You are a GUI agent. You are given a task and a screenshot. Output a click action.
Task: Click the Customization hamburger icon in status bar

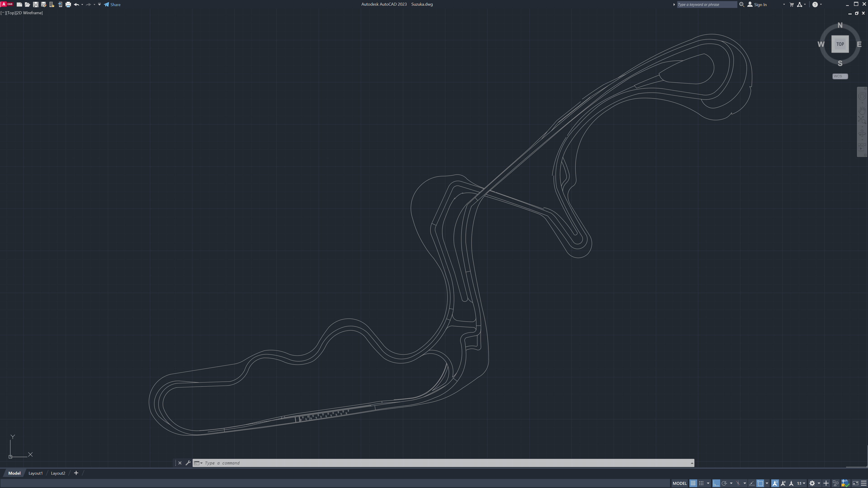tap(864, 483)
